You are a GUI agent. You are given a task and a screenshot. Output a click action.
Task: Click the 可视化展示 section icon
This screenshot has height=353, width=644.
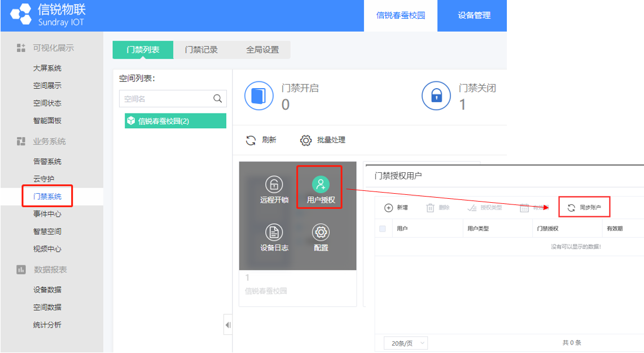21,48
